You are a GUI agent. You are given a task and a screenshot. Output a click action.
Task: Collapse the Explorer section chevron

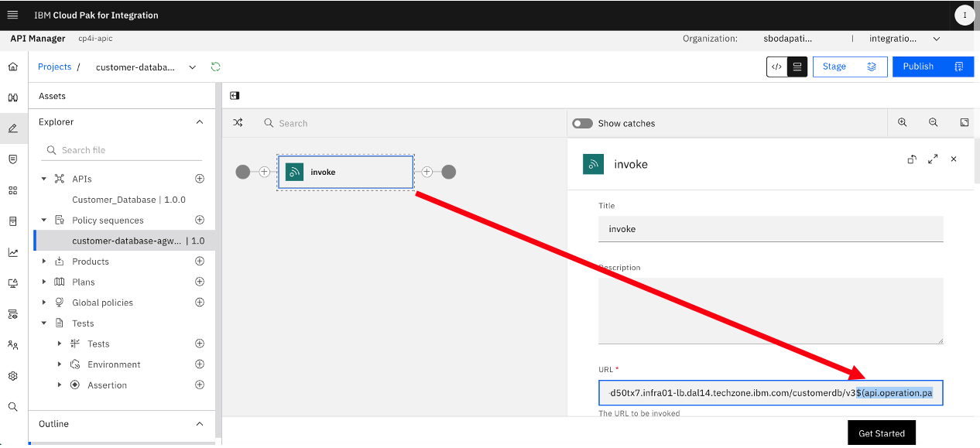[200, 122]
